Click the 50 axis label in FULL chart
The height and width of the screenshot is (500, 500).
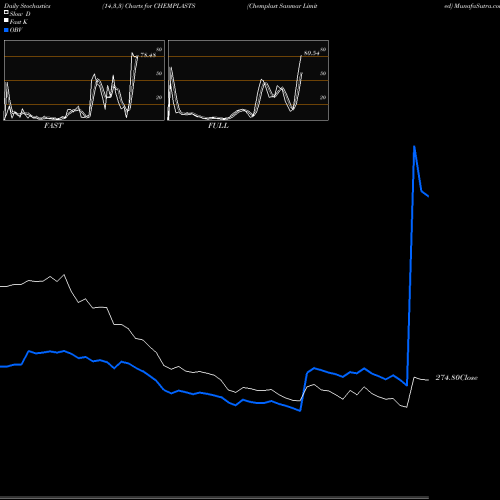pyautogui.click(x=323, y=73)
